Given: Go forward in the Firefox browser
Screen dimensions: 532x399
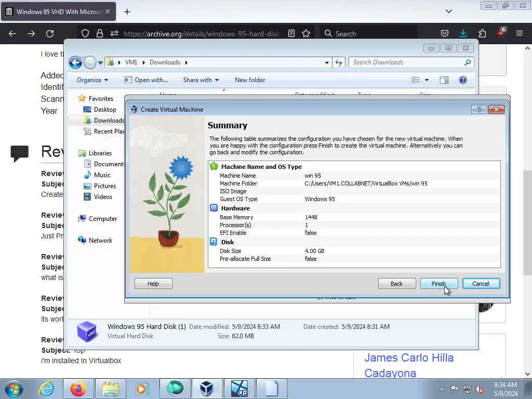Looking at the screenshot, I should click(31, 34).
